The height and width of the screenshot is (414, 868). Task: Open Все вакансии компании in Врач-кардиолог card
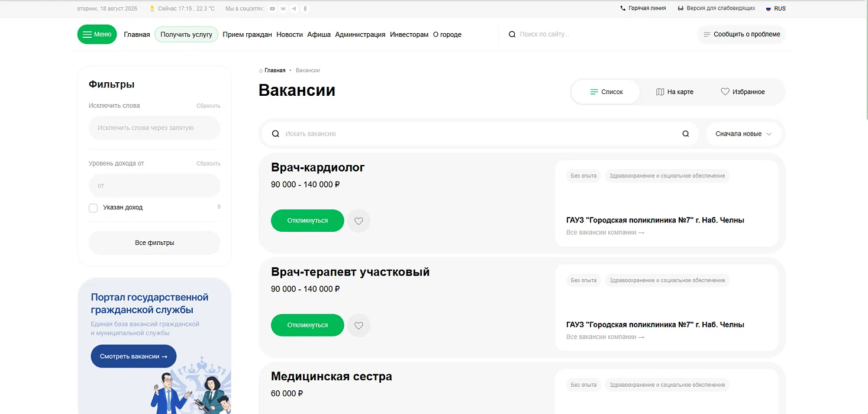(605, 232)
